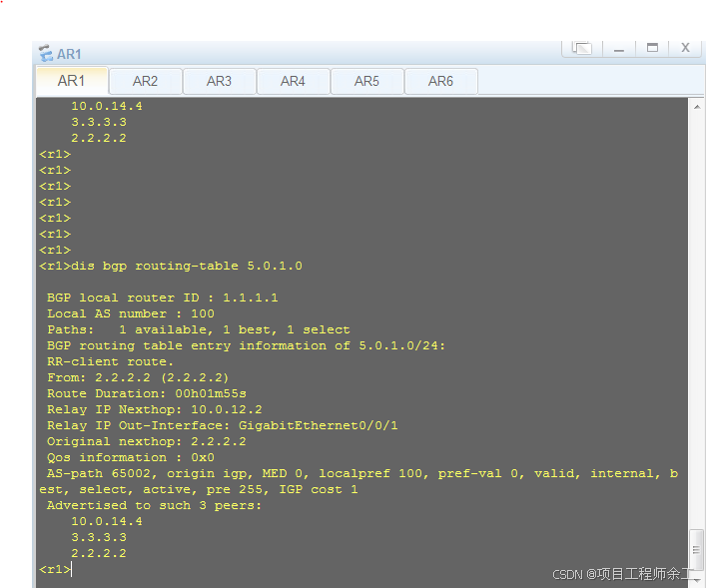Click the 'Local AS number : 100' line
The width and height of the screenshot is (706, 588).
coord(131,313)
